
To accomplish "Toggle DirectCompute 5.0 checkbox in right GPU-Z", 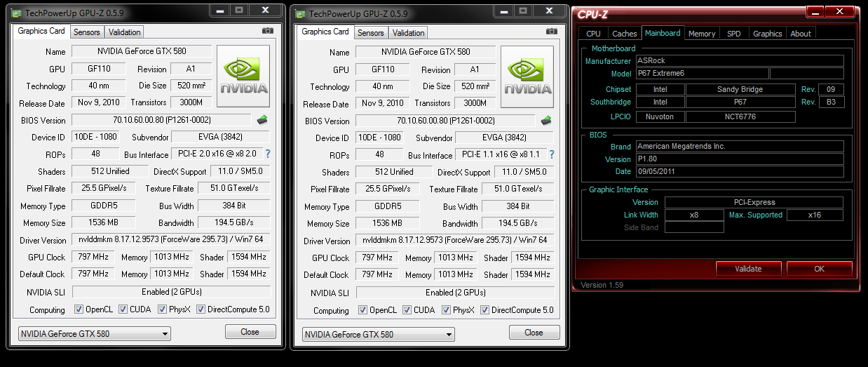I will [484, 310].
